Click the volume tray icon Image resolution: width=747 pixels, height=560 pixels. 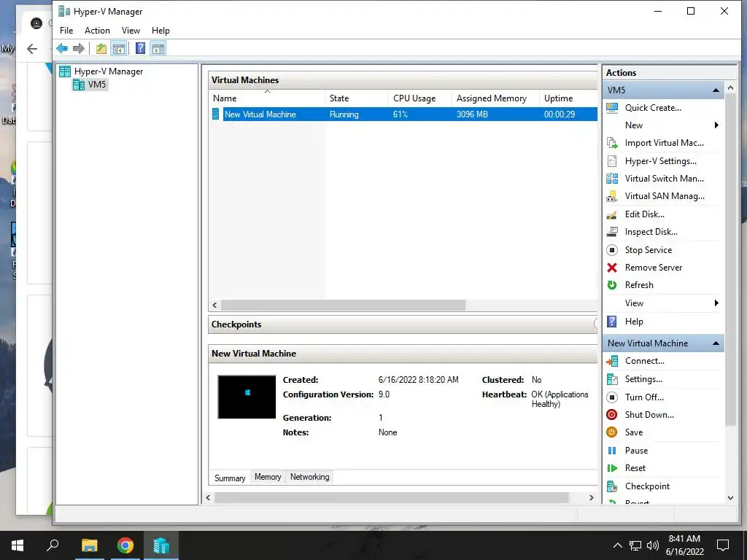pos(653,545)
